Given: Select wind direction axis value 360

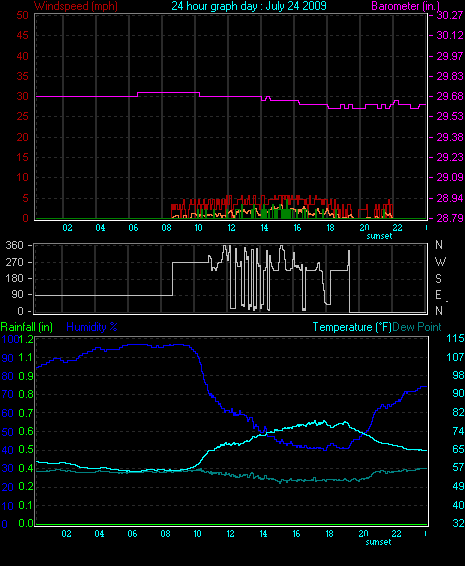Looking at the screenshot, I should pos(15,245).
